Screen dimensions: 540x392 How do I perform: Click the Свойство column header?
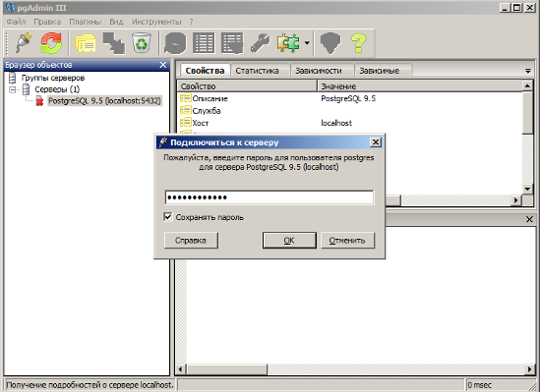247,86
